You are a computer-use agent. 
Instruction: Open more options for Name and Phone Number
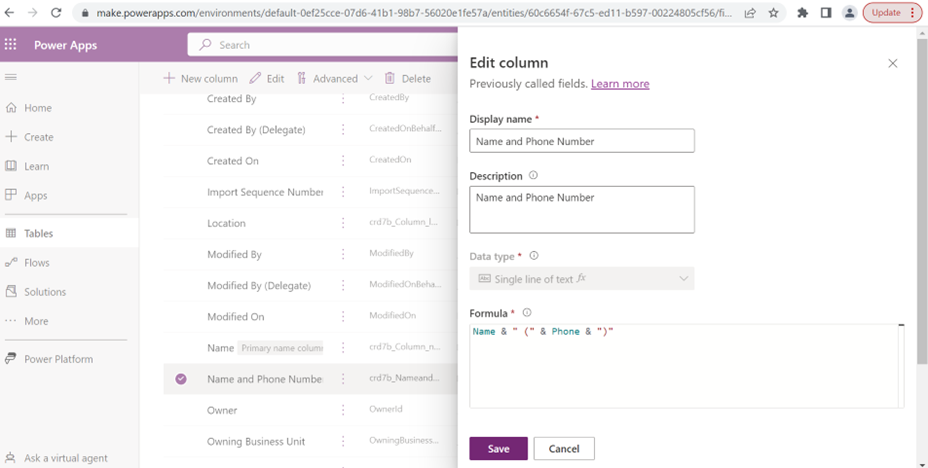pos(343,379)
